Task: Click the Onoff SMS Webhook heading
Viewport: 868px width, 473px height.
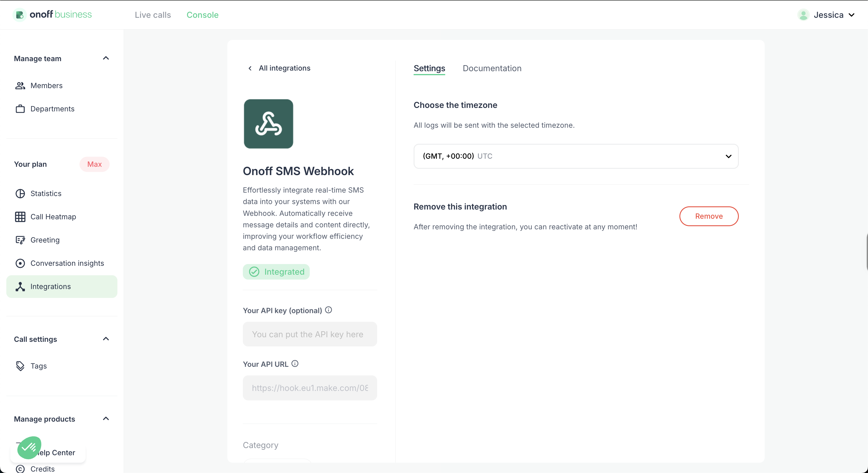Action: [298, 171]
